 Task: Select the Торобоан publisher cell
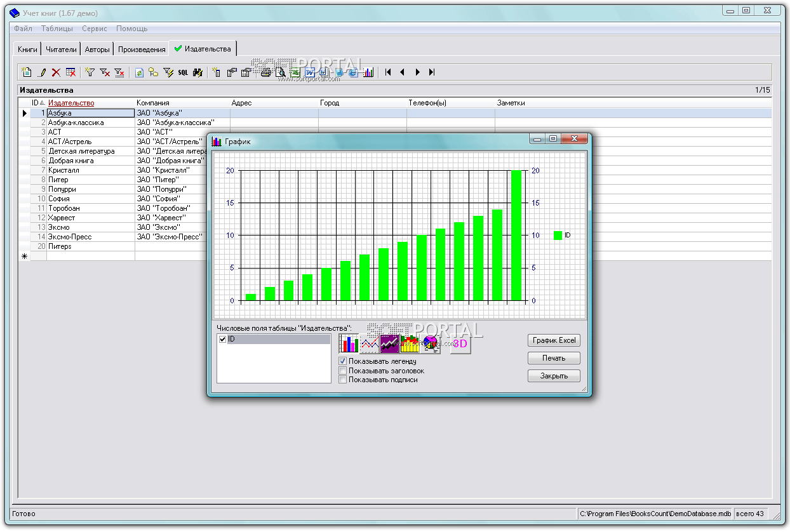click(x=91, y=208)
